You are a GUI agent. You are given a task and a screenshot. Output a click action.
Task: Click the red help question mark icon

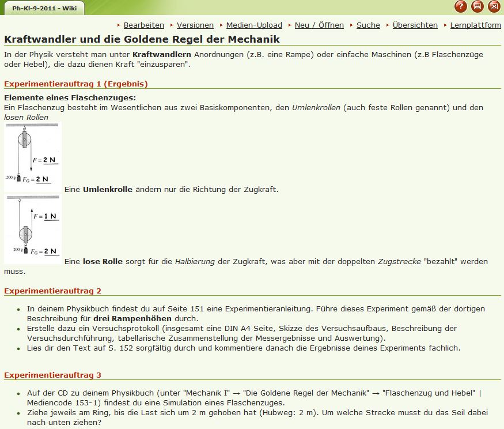(460, 7)
